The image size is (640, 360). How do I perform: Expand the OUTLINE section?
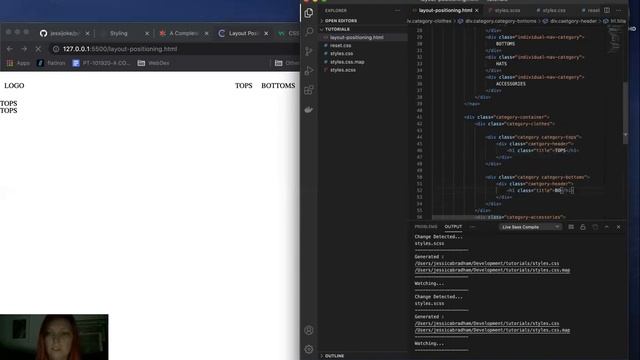click(x=334, y=356)
